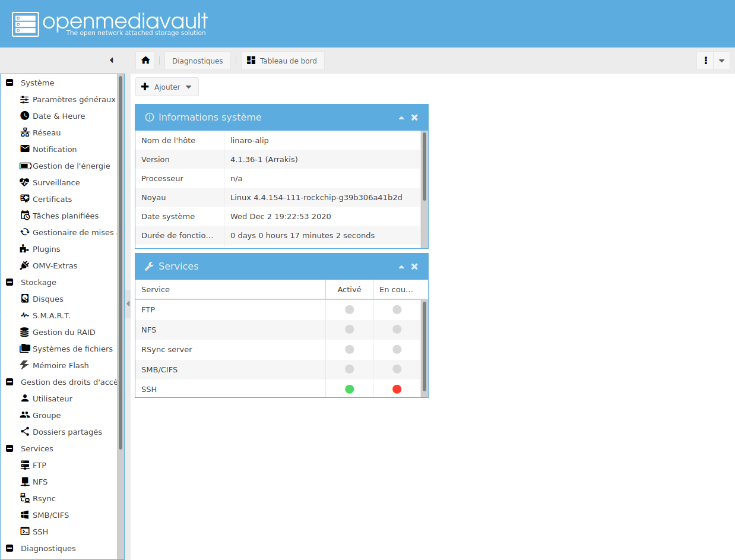The width and height of the screenshot is (735, 560).
Task: Open Notification envelope item
Action: point(54,149)
